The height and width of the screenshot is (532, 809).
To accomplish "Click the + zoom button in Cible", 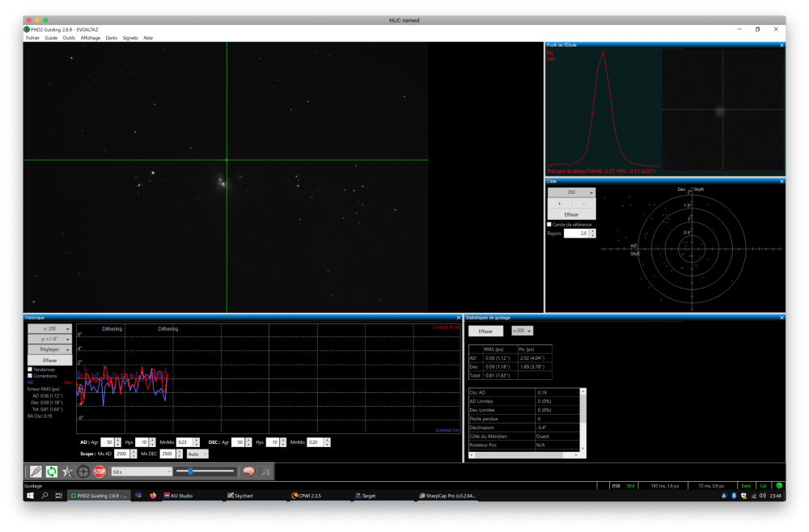I will [559, 204].
